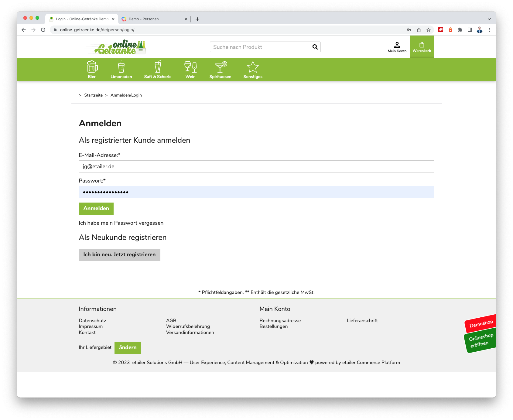Click the bookmark star in the address bar
Image resolution: width=513 pixels, height=420 pixels.
(x=429, y=30)
